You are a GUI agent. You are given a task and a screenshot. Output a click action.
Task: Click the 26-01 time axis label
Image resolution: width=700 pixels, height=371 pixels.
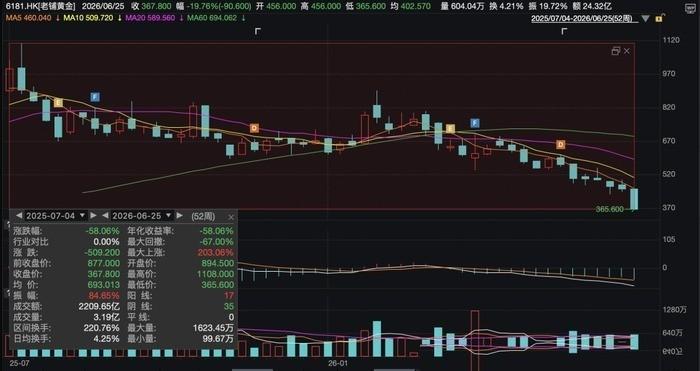[x=337, y=363]
